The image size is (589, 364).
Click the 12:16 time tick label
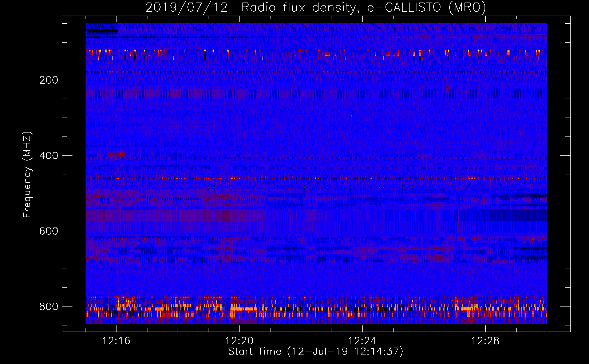point(116,341)
